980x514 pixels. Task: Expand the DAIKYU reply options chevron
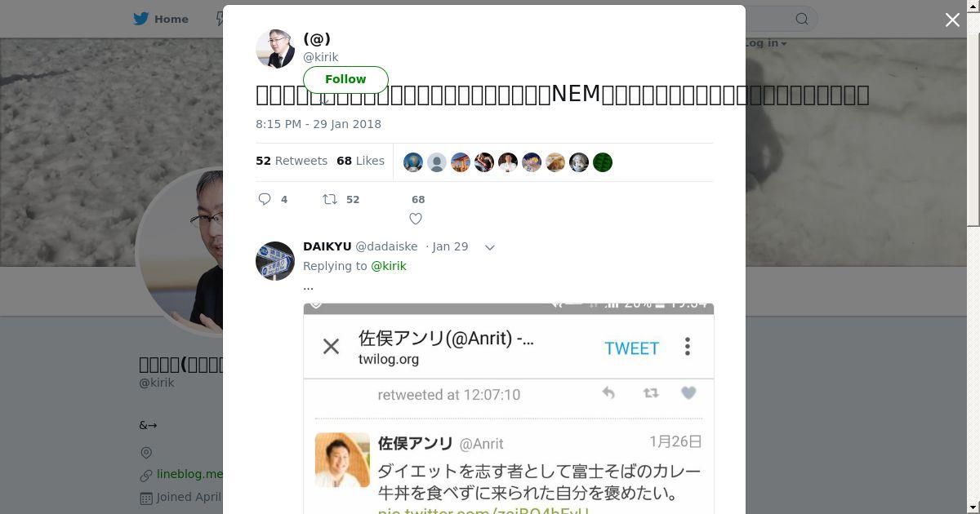pos(490,247)
